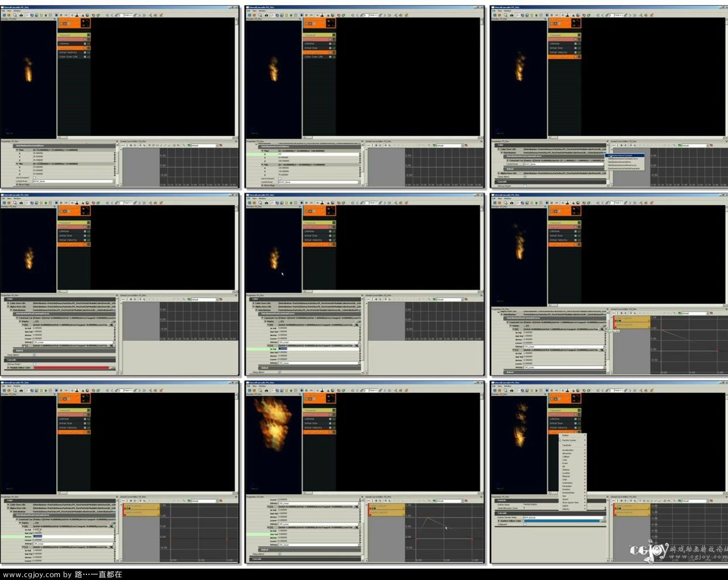Click TypeData in the context menu

[573, 445]
